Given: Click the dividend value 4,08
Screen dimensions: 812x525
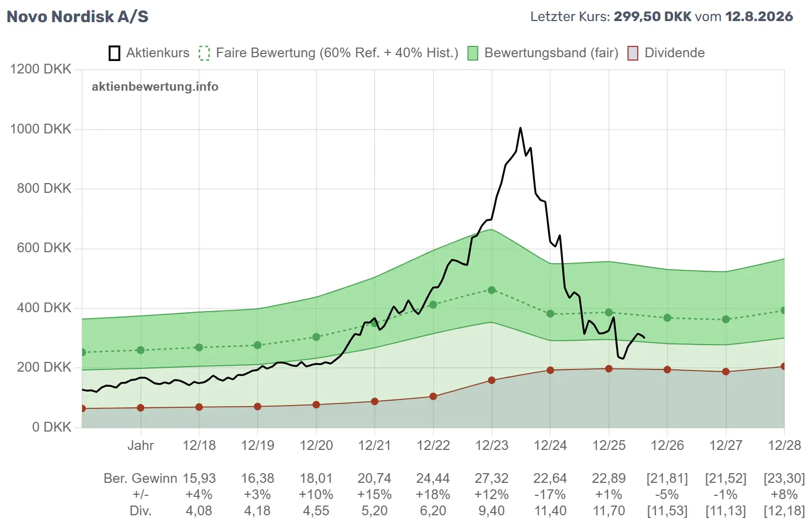Looking at the screenshot, I should coord(199,511).
